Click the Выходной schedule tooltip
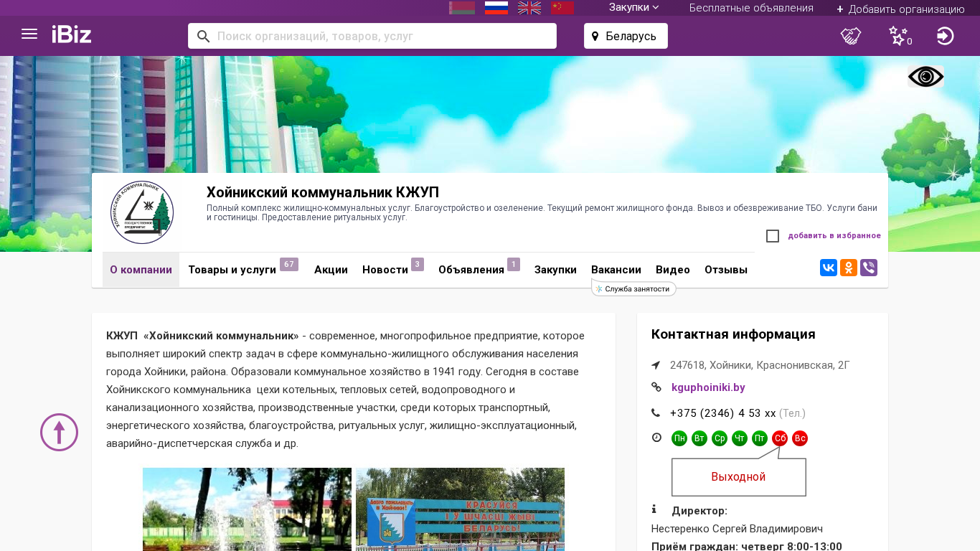Viewport: 980px width, 551px height. pos(738,477)
